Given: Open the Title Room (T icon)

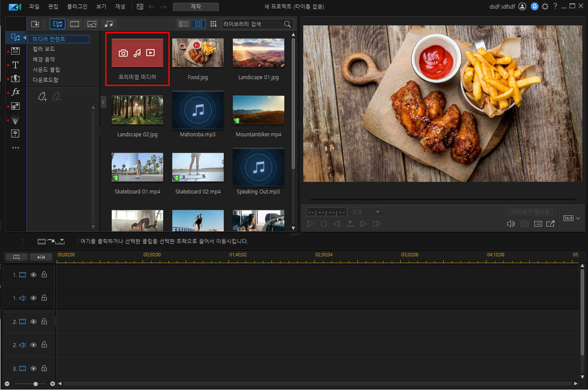Looking at the screenshot, I should 15,65.
